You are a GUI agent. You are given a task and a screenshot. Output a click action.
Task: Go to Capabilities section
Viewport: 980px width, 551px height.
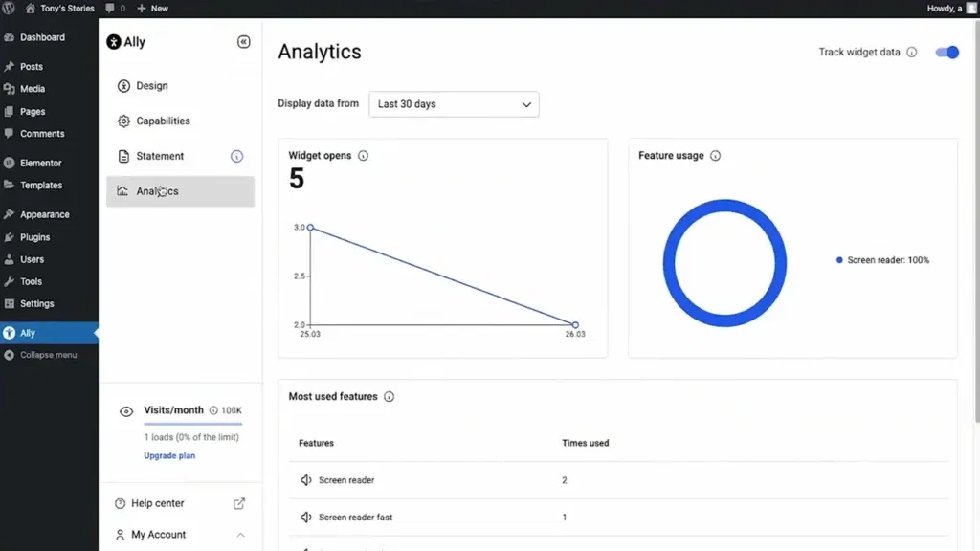163,121
